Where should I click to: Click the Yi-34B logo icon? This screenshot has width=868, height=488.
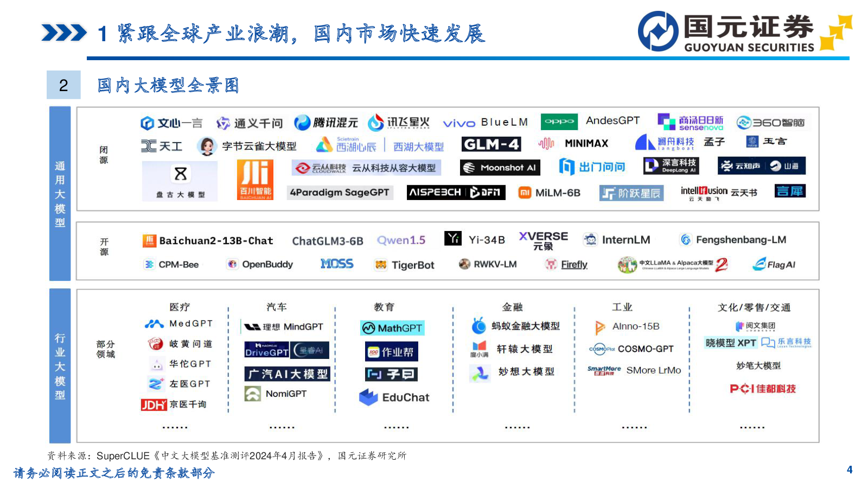(x=453, y=238)
